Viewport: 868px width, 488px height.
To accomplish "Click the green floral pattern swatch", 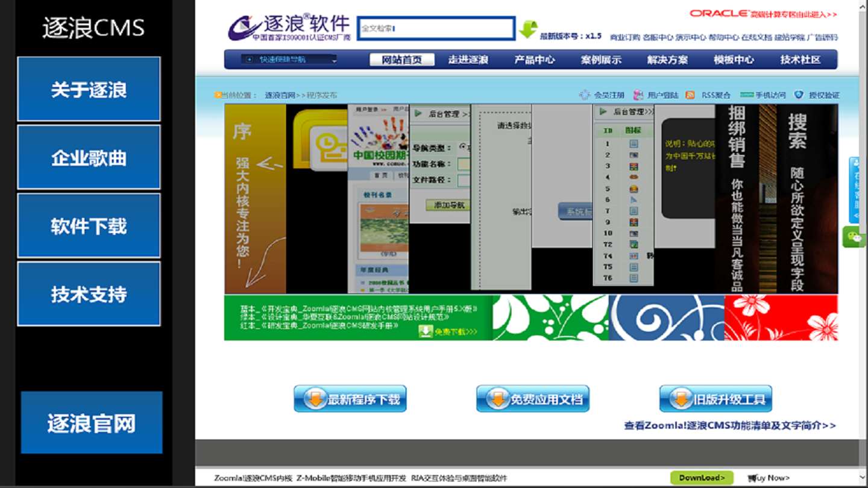I will [x=551, y=318].
